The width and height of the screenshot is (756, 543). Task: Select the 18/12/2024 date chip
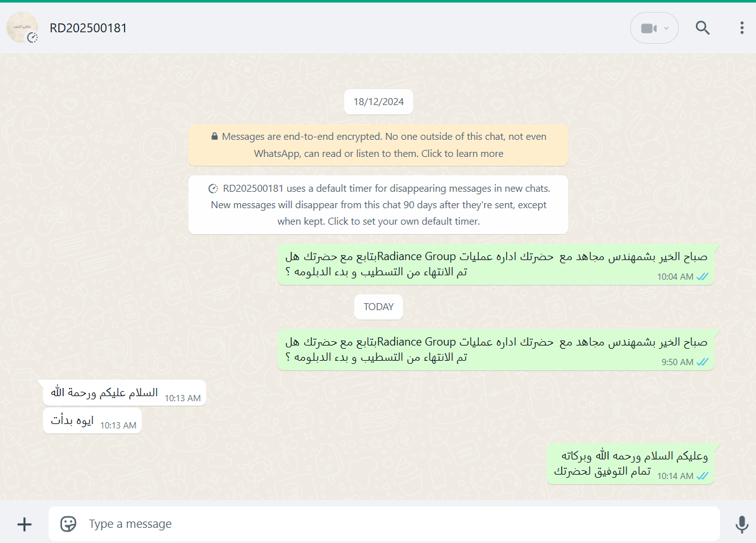coord(378,102)
